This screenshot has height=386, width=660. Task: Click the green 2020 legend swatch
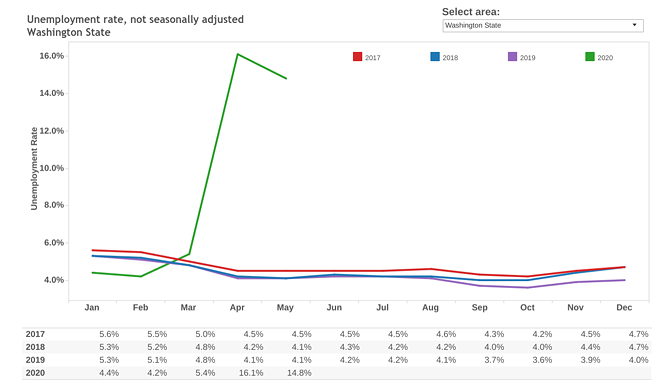point(590,57)
